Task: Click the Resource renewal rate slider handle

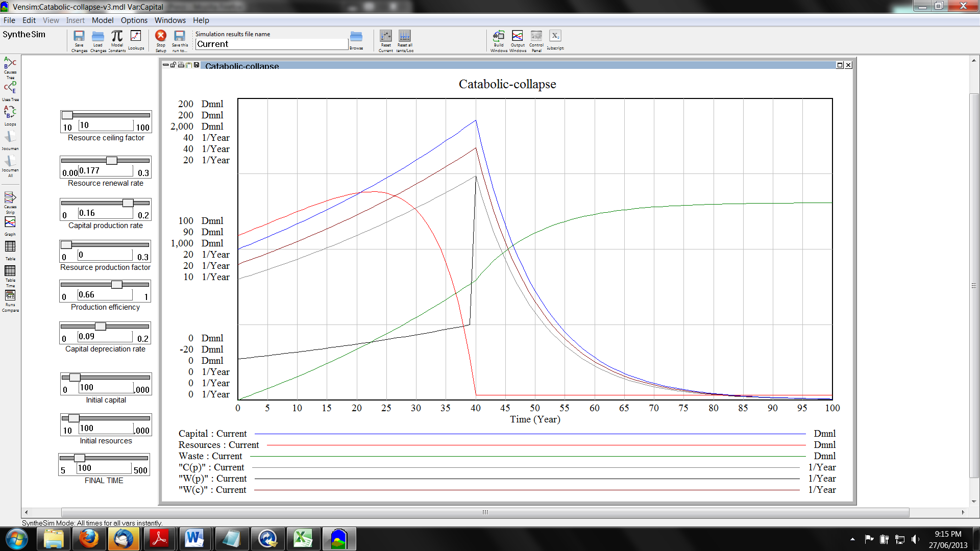Action: 112,161
